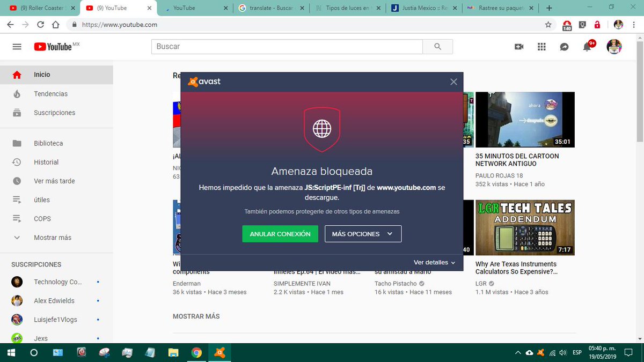Click the Avast logo in the popup

[204, 82]
